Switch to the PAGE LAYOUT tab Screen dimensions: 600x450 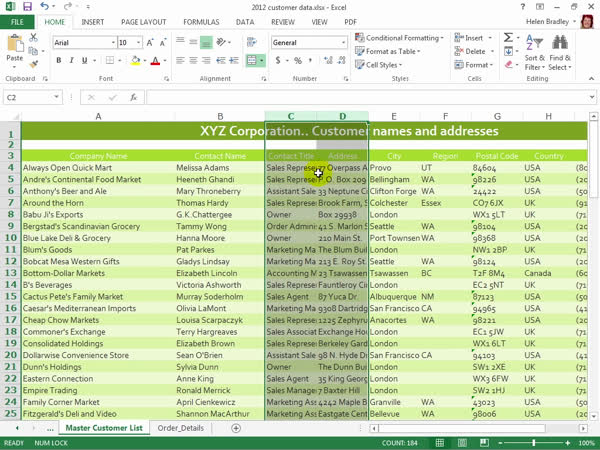(x=143, y=22)
